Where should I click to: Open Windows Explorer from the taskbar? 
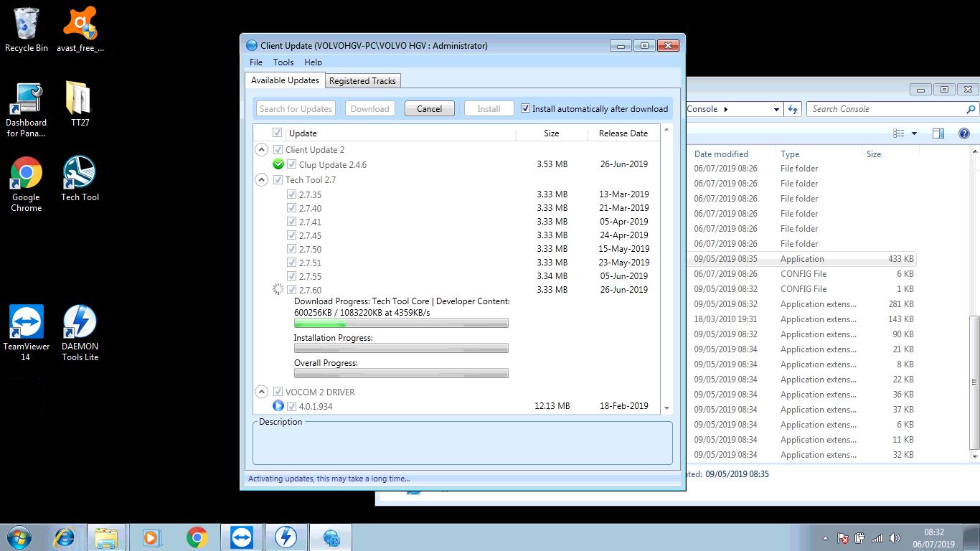(x=106, y=537)
